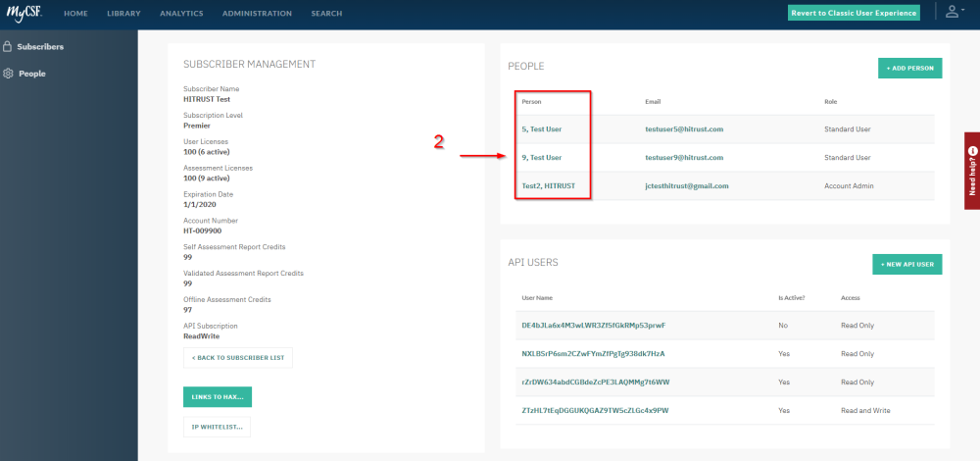Viewport: 980px width, 461px height.
Task: Click User Licenses value 100 (6 active)
Action: coord(208,151)
